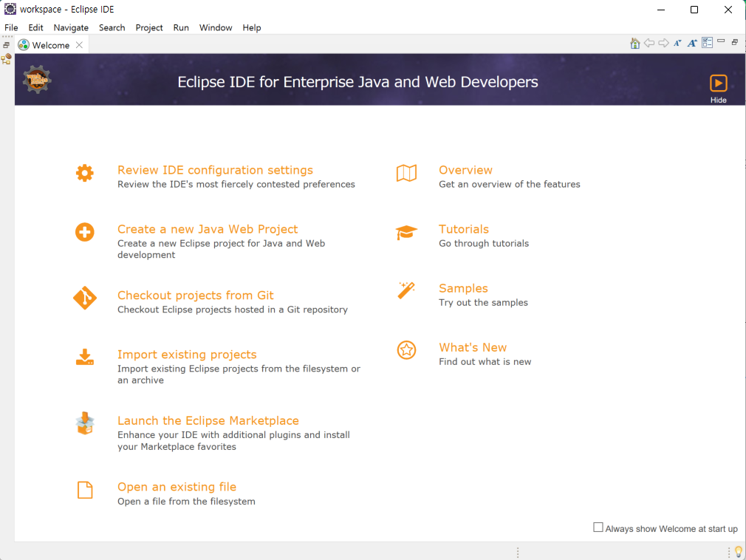This screenshot has height=560, width=746.
Task: Click the Hide play icon in banner
Action: (x=719, y=83)
